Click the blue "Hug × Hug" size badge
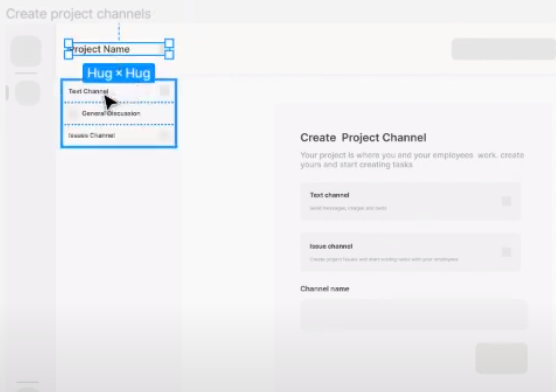The height and width of the screenshot is (392, 556). [119, 73]
